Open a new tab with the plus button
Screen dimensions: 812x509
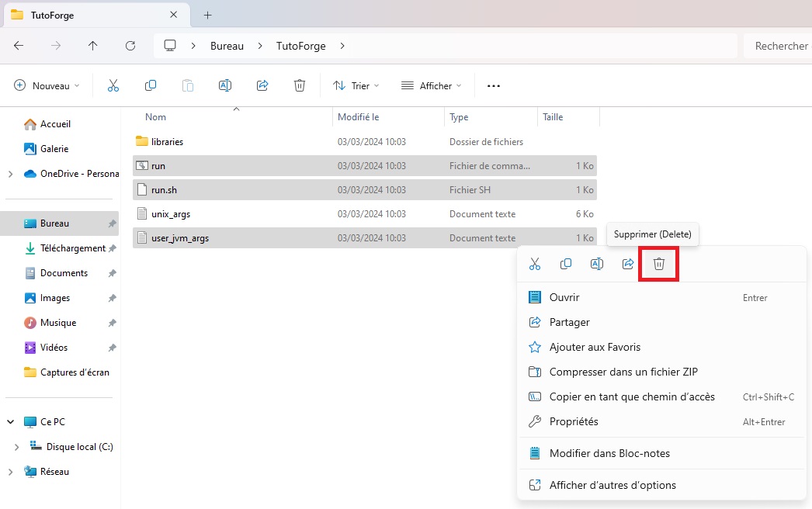tap(208, 15)
